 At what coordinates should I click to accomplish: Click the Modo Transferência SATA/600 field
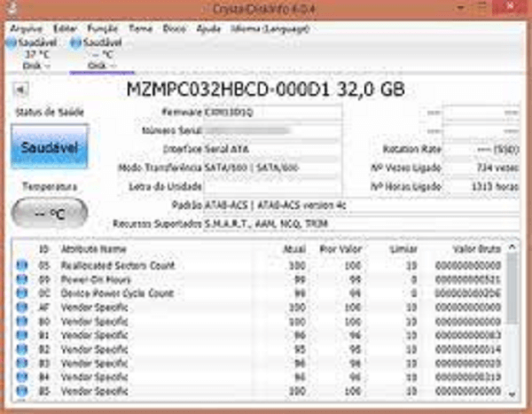(x=272, y=168)
